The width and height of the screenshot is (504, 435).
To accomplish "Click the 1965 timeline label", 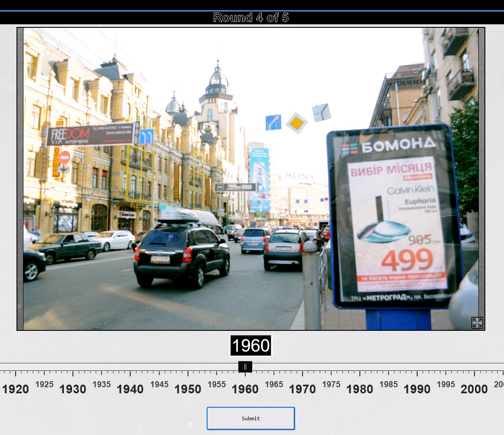I will tap(274, 384).
